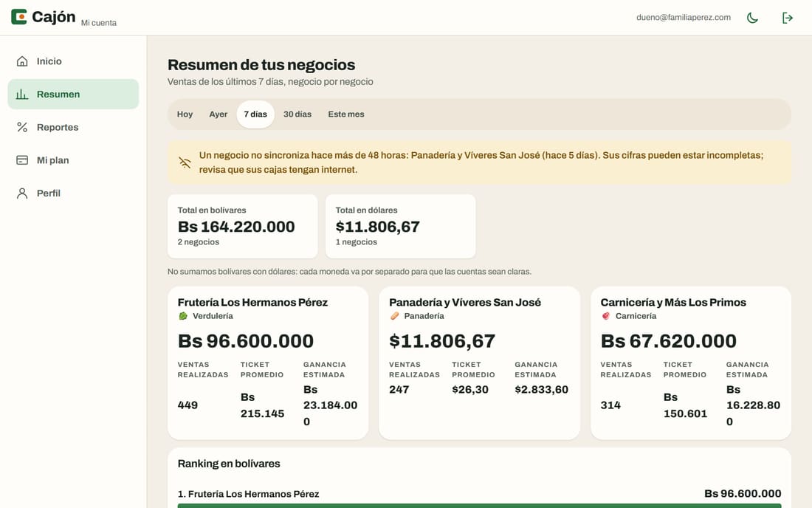Switch to Este mes period
812x508 pixels.
(346, 114)
